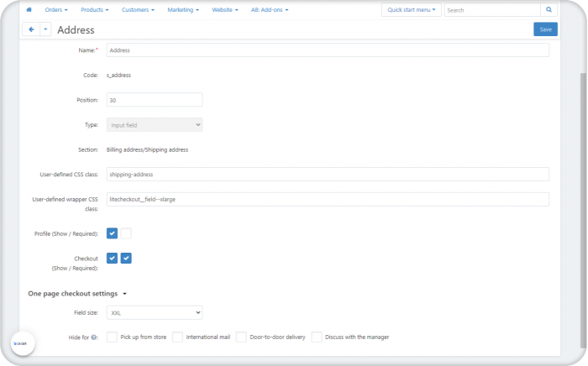Open the Website menu
Image resolution: width=588 pixels, height=366 pixels.
pyautogui.click(x=225, y=10)
